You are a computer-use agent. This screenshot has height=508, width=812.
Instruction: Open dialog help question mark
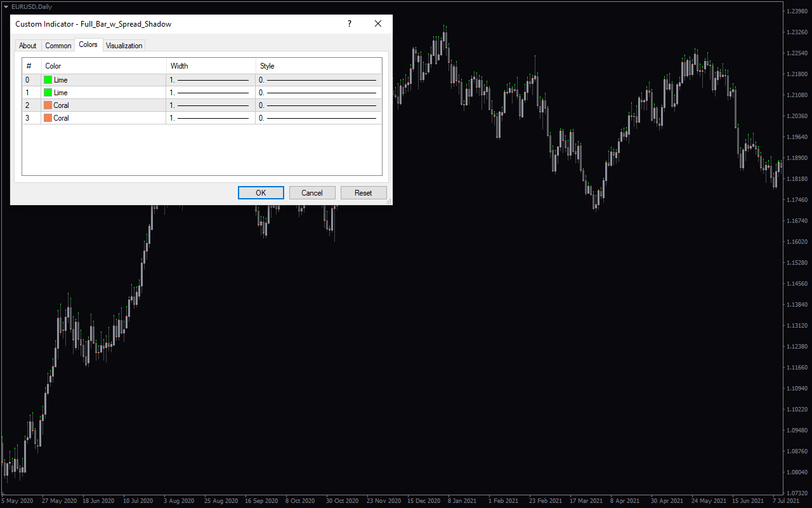tap(349, 23)
